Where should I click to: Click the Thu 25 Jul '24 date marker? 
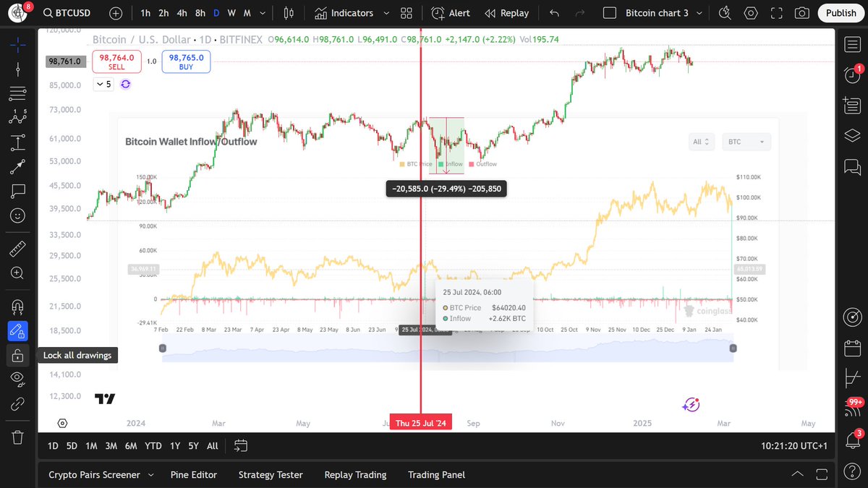421,424
